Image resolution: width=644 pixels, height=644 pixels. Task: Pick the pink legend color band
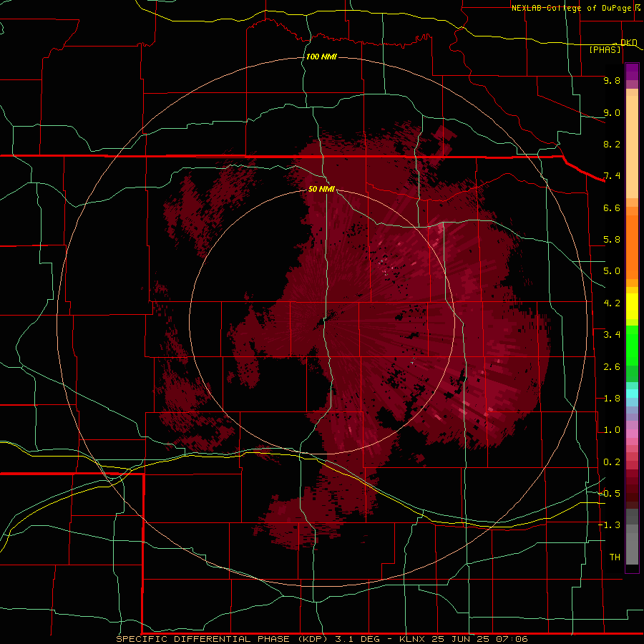click(632, 433)
